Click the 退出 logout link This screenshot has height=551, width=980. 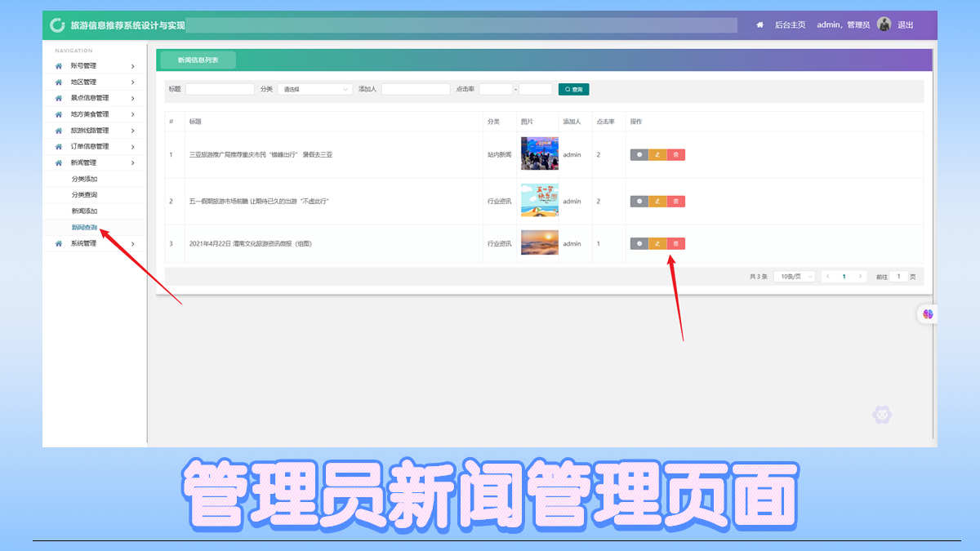[906, 25]
